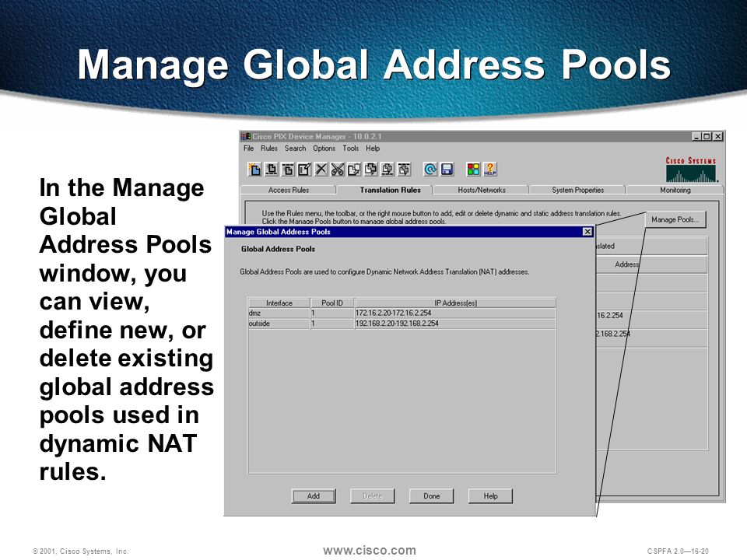747x560 pixels.
Task: Open the Help menu in the menu bar
Action: pyautogui.click(x=373, y=149)
